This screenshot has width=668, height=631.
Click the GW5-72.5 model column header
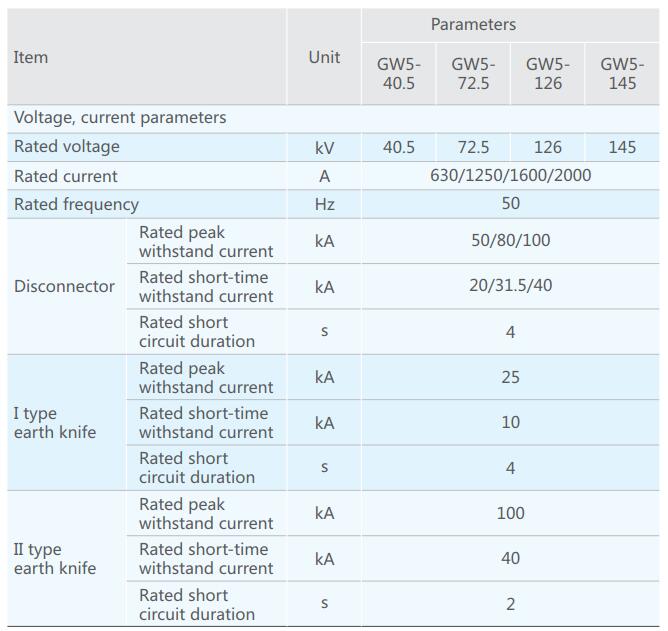point(473,73)
